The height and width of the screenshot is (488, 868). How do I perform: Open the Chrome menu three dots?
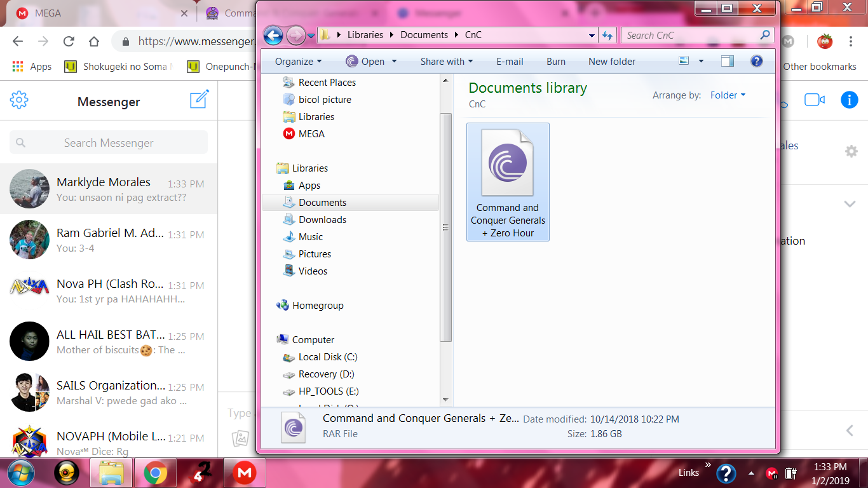[850, 41]
